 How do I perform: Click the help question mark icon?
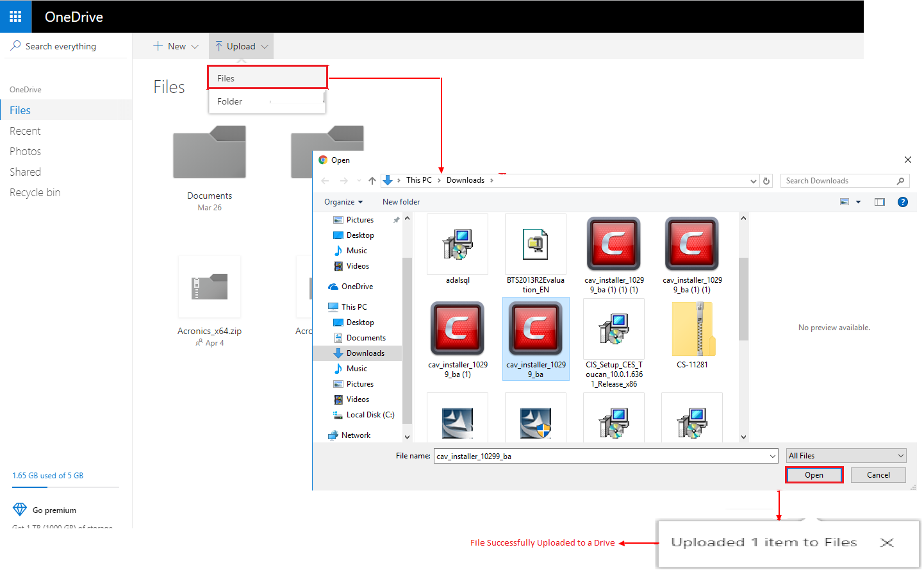tap(902, 202)
